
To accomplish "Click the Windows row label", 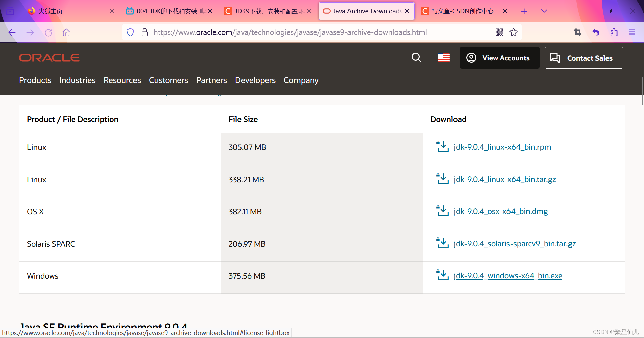I will coord(43,276).
